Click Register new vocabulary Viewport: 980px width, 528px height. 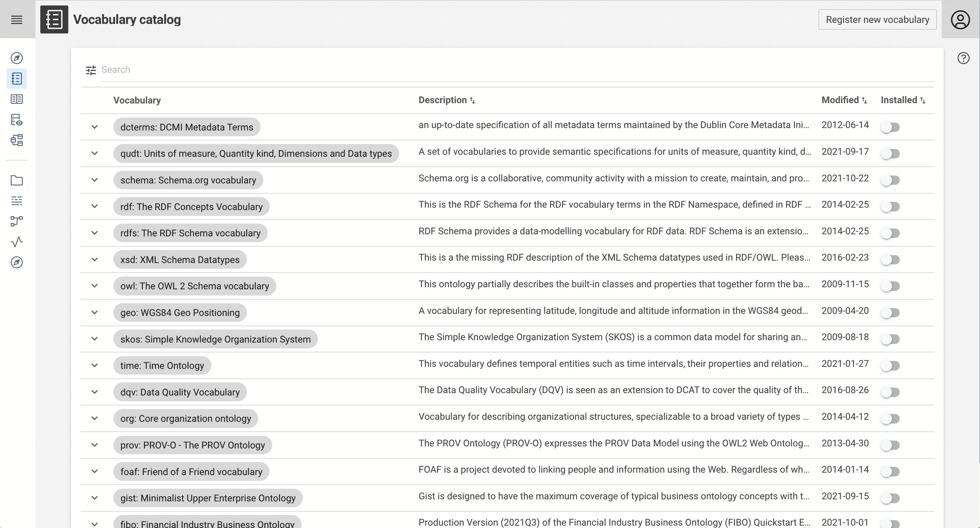pyautogui.click(x=877, y=19)
